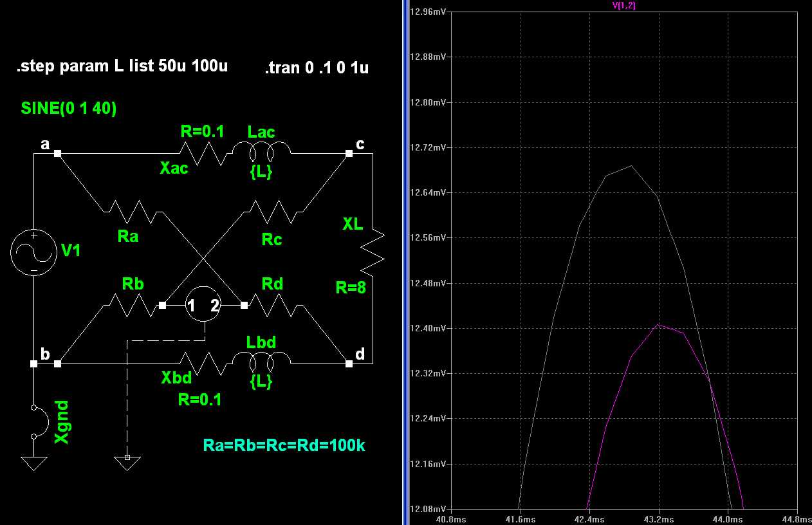Select the differential probe marked 1 2
812x525 pixels.
click(203, 306)
